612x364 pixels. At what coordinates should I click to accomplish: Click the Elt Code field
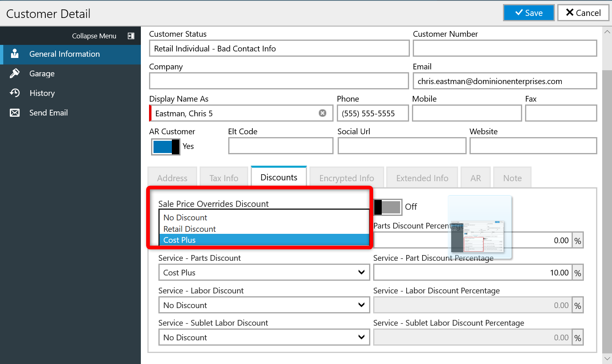click(281, 146)
